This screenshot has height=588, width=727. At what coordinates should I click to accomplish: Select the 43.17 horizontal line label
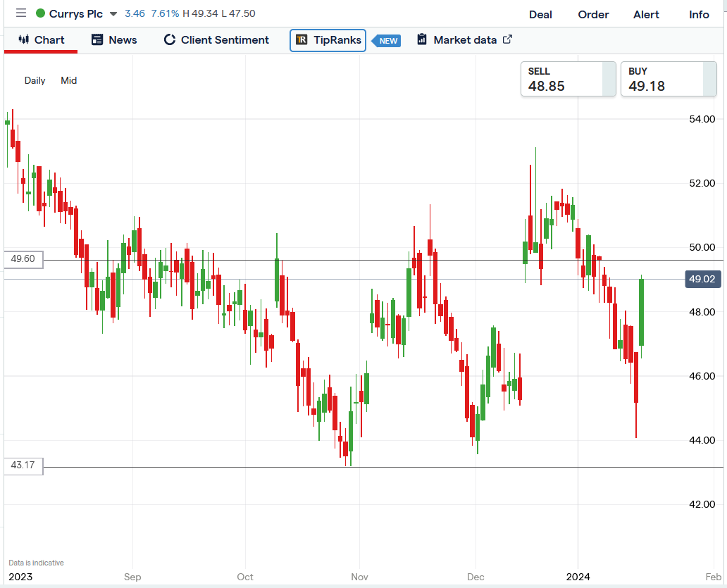click(23, 465)
